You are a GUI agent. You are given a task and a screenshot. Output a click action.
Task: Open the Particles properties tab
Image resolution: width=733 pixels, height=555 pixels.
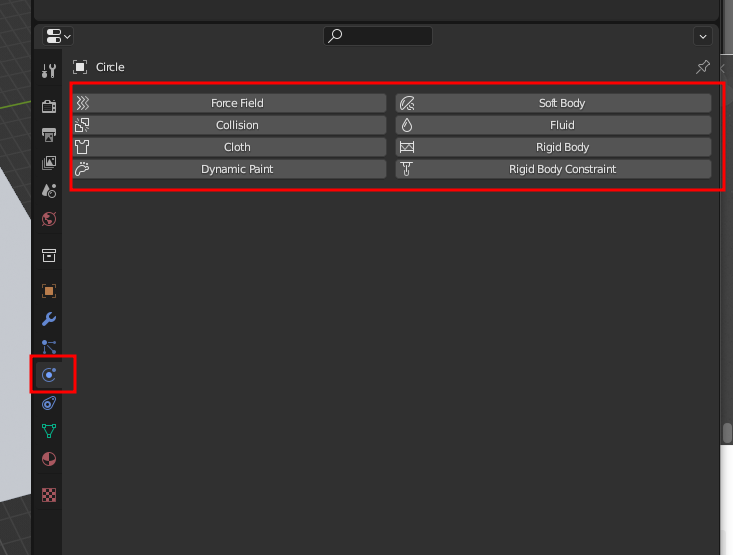pos(49,347)
